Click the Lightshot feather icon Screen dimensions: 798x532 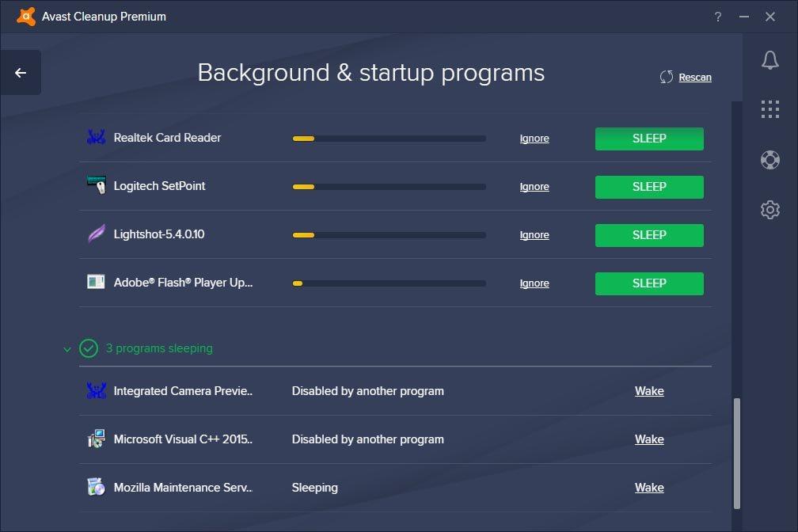pyautogui.click(x=95, y=234)
